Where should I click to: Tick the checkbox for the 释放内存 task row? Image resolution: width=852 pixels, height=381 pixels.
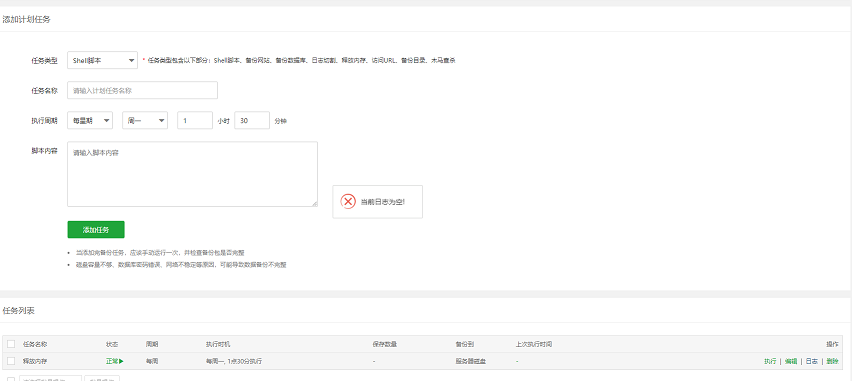tap(11, 361)
